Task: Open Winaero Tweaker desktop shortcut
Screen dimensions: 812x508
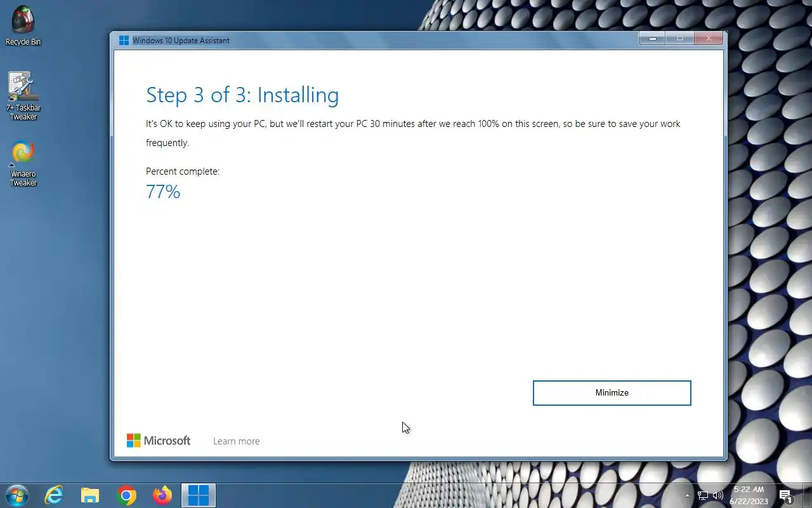Action: (23, 164)
